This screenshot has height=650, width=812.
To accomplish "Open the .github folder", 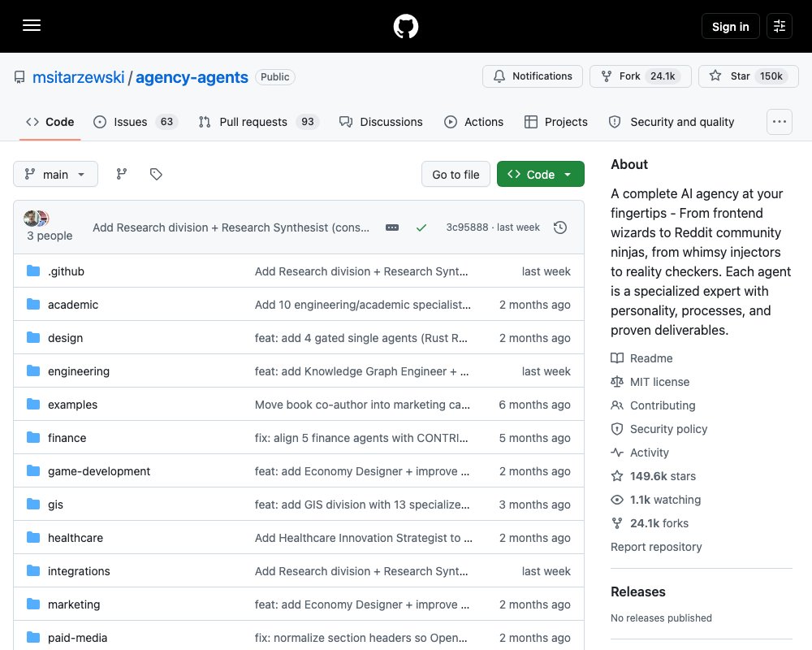I will pyautogui.click(x=66, y=271).
